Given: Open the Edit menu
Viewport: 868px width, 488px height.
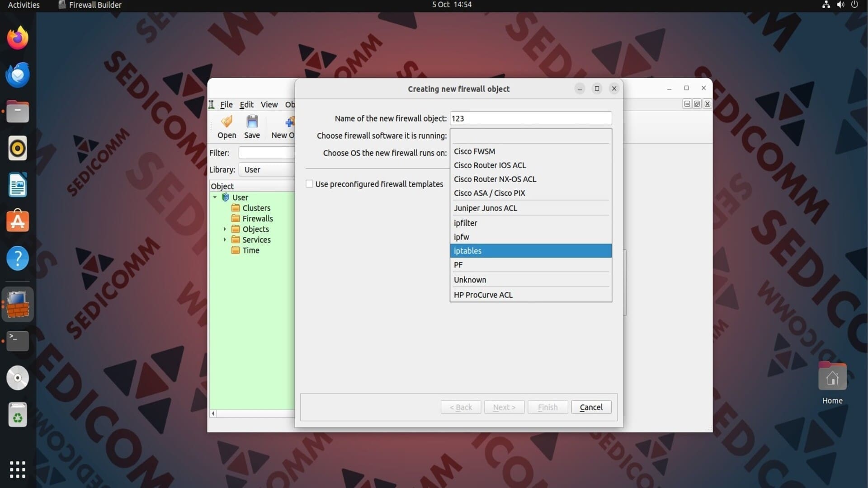Looking at the screenshot, I should [246, 104].
